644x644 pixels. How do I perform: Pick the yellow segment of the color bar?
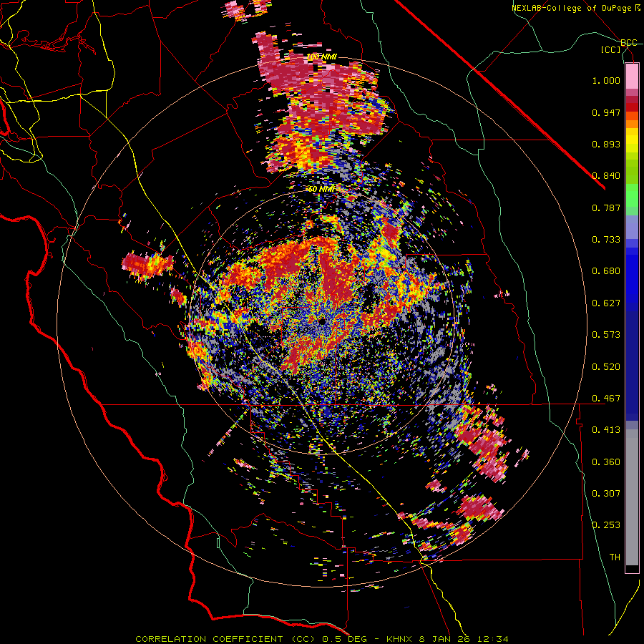pyautogui.click(x=632, y=140)
